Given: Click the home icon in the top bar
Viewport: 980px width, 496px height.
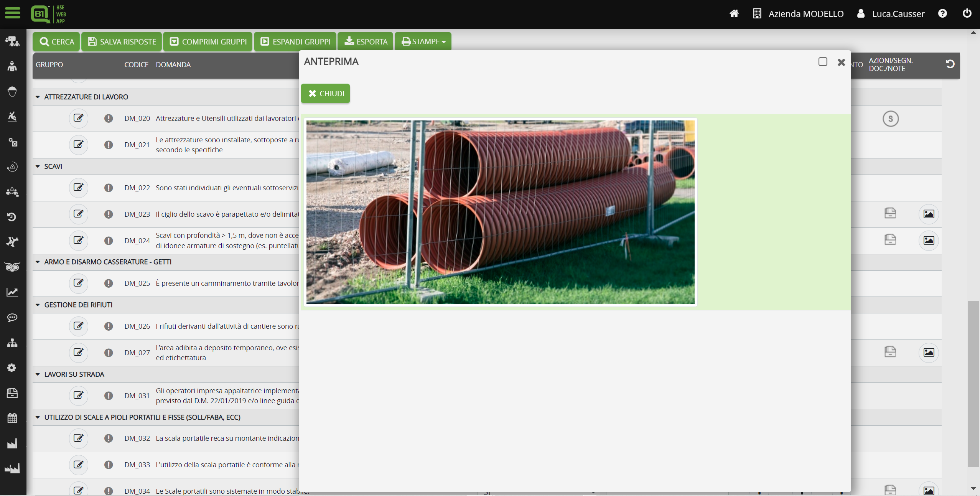Looking at the screenshot, I should coord(734,13).
